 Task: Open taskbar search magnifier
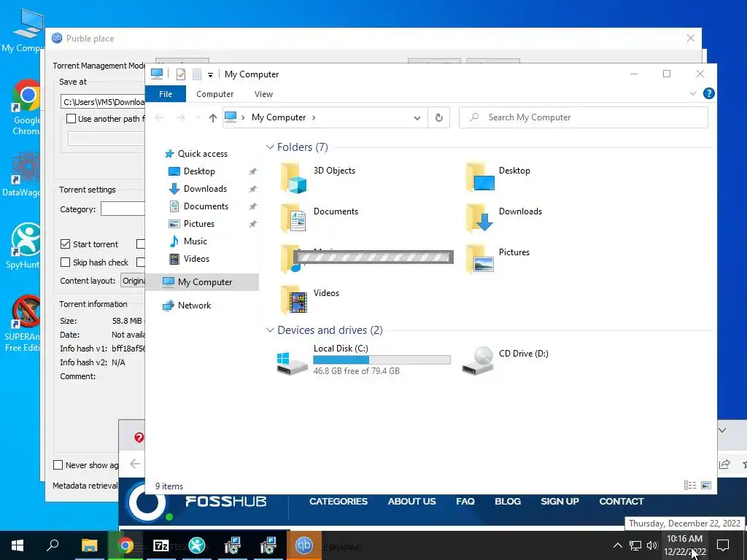point(53,545)
